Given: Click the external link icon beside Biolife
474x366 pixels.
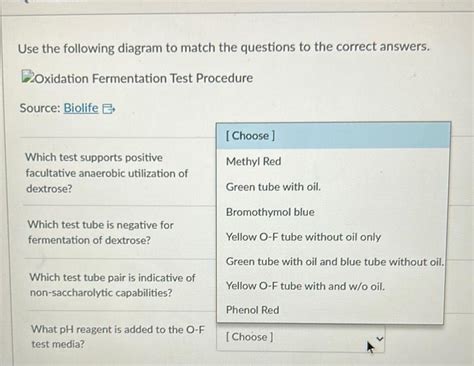Looking at the screenshot, I should click(109, 109).
